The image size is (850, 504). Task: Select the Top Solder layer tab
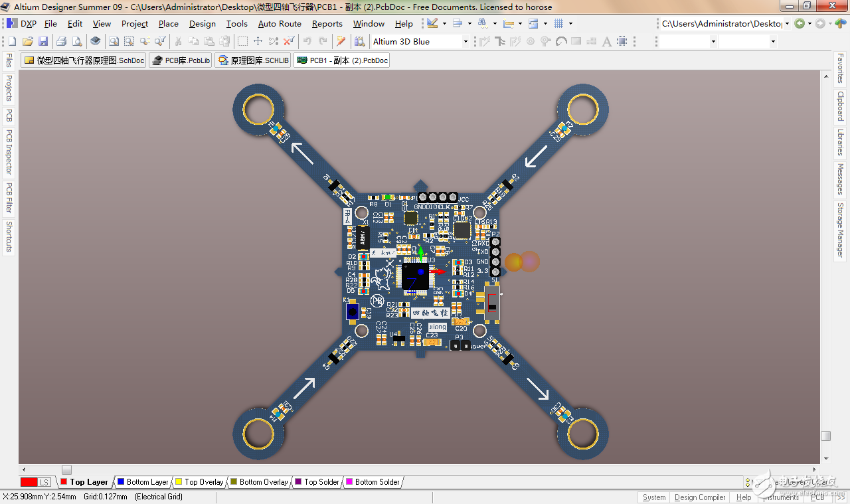pos(317,482)
